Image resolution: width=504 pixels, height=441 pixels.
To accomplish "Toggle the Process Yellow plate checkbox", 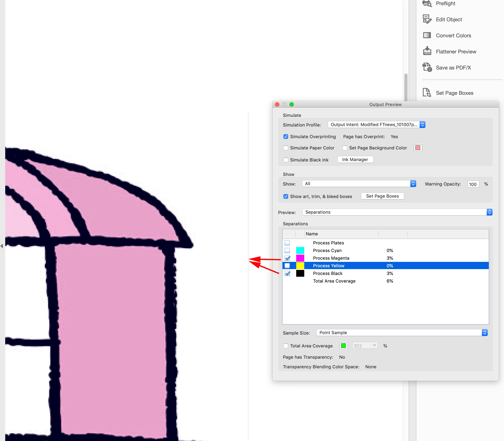I will pyautogui.click(x=287, y=266).
